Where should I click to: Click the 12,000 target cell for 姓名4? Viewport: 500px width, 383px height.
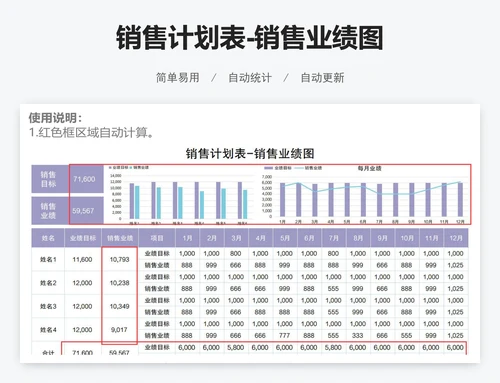(x=82, y=330)
